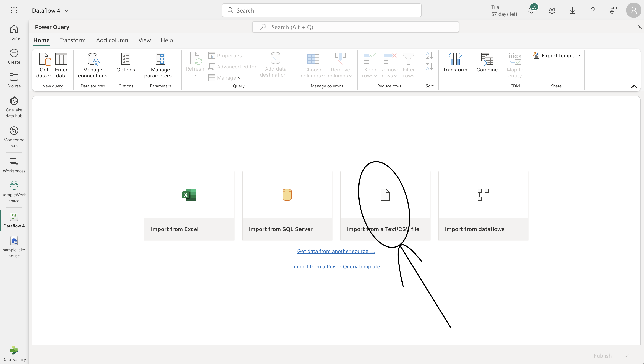
Task: Go to Home in left navigation
Action: pyautogui.click(x=14, y=32)
